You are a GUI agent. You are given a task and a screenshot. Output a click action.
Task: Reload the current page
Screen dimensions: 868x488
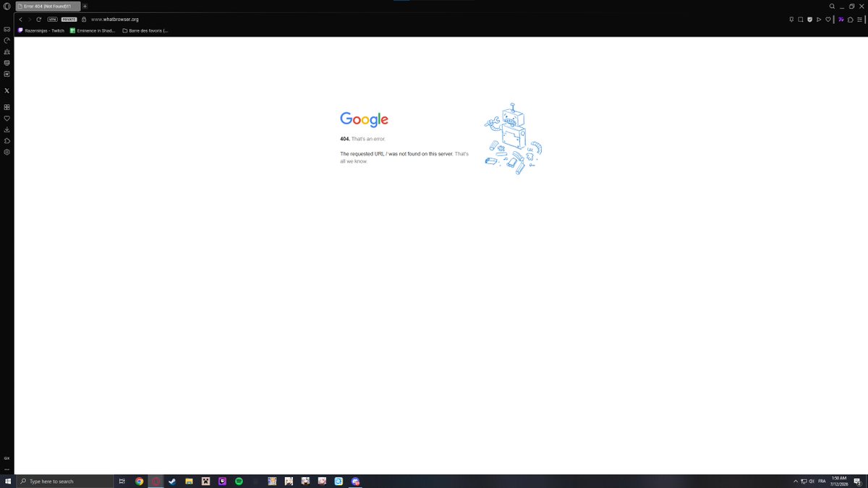[39, 20]
